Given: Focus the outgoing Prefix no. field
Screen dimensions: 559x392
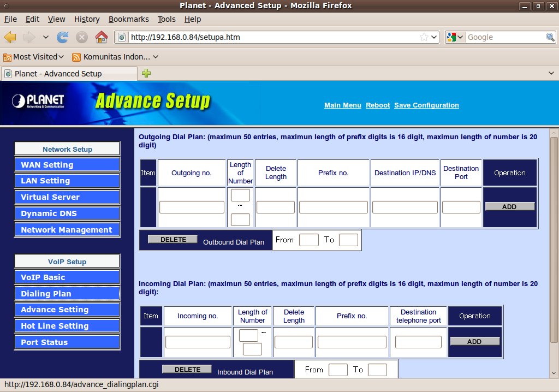Looking at the screenshot, I should (x=334, y=207).
